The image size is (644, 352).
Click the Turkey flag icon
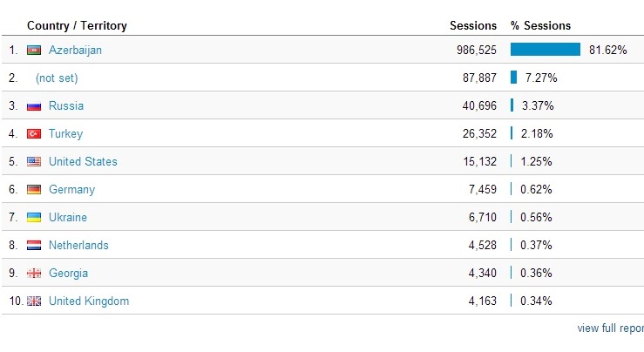coord(34,134)
